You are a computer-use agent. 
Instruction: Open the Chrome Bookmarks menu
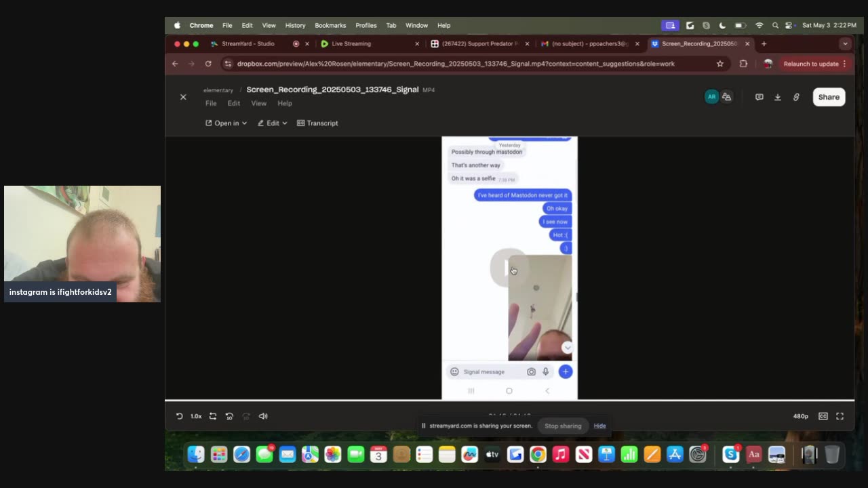tap(330, 25)
